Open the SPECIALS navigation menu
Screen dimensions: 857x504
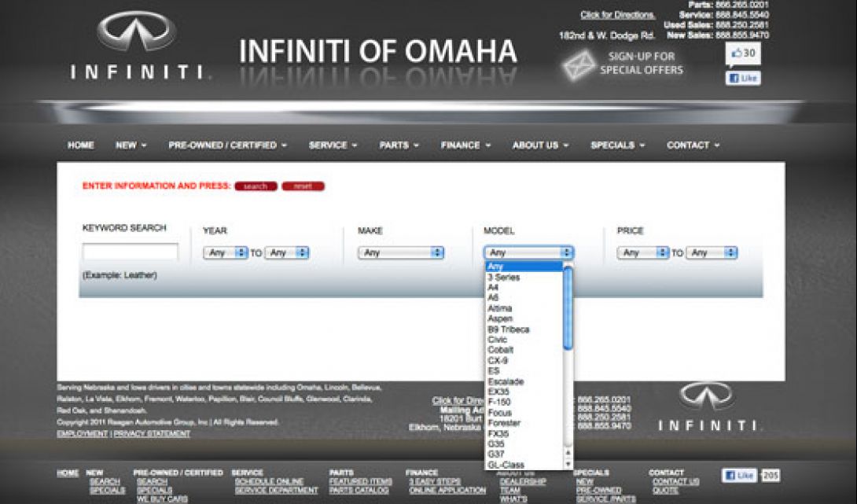[618, 145]
